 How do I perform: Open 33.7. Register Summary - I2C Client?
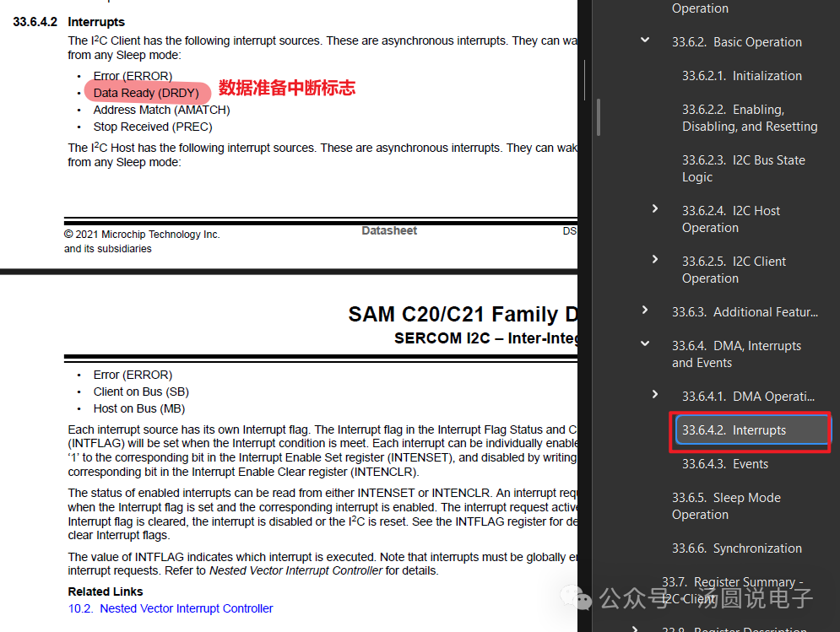click(x=732, y=590)
